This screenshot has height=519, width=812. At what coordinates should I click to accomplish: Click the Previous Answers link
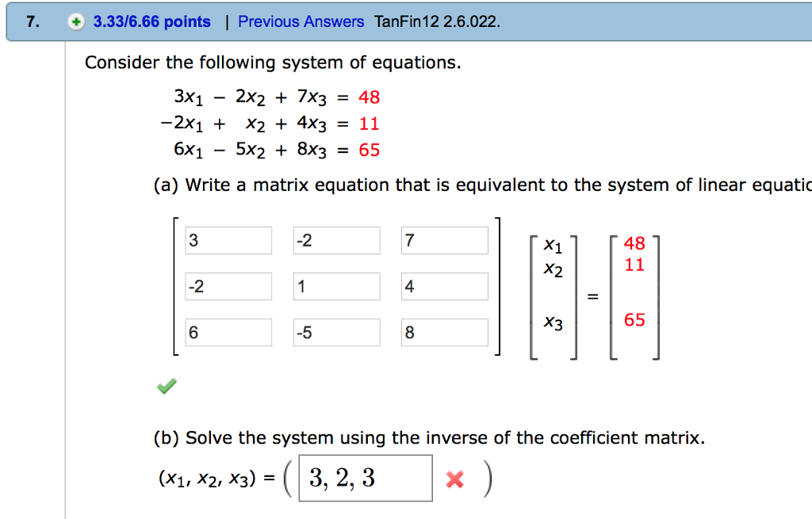(301, 21)
